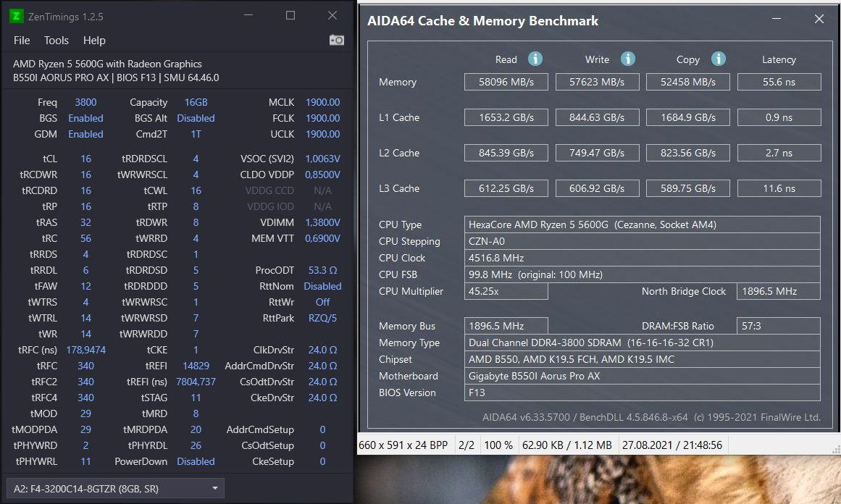This screenshot has width=841, height=504.
Task: Click the L1 Cache Read result 1653.2 GB/s
Action: coord(506,117)
